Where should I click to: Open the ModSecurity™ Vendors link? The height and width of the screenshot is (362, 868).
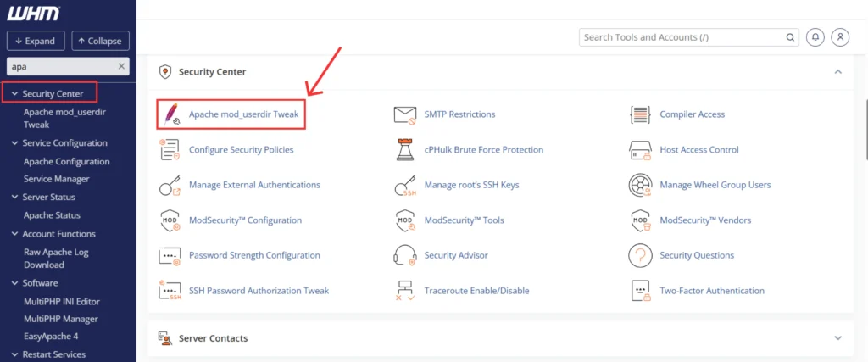pyautogui.click(x=705, y=220)
